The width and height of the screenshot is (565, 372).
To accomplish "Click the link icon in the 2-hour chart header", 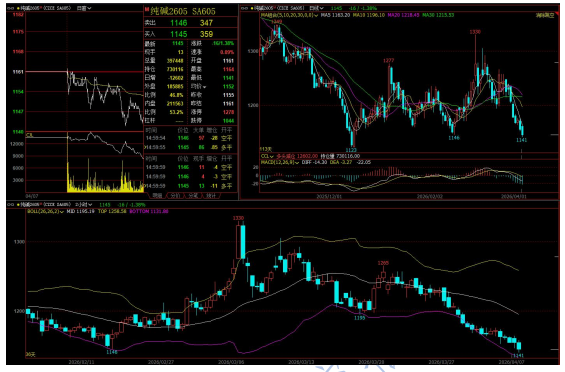I will (11, 204).
